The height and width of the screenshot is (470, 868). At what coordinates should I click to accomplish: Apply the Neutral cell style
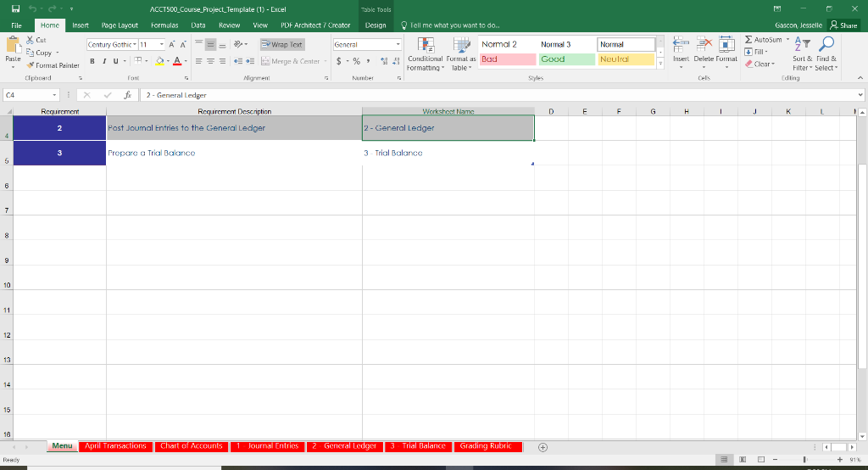click(x=626, y=59)
